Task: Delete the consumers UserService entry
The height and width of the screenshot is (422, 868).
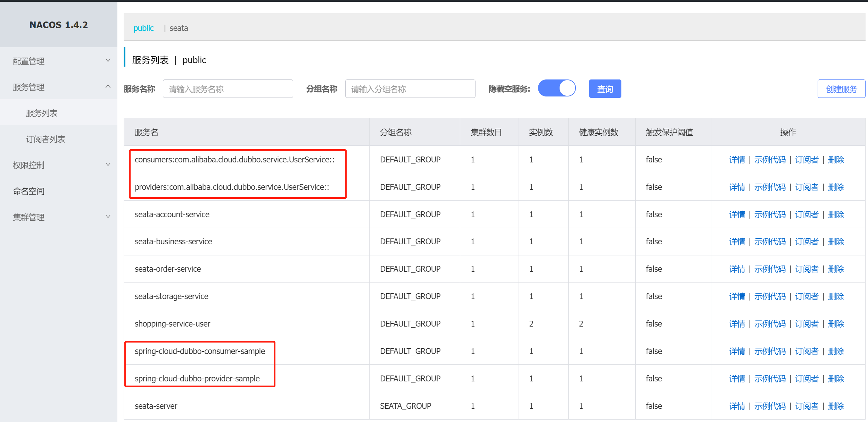Action: (836, 160)
